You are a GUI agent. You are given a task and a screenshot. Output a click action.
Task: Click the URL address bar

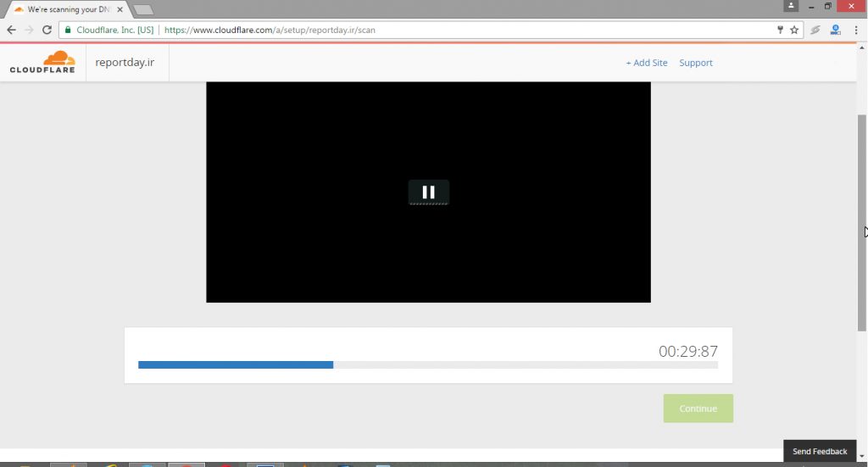tap(466, 30)
